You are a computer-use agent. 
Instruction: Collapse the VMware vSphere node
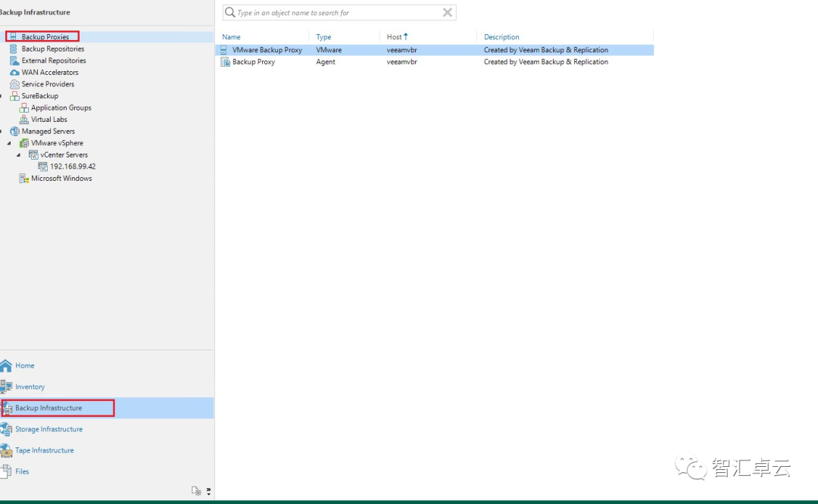(x=9, y=143)
